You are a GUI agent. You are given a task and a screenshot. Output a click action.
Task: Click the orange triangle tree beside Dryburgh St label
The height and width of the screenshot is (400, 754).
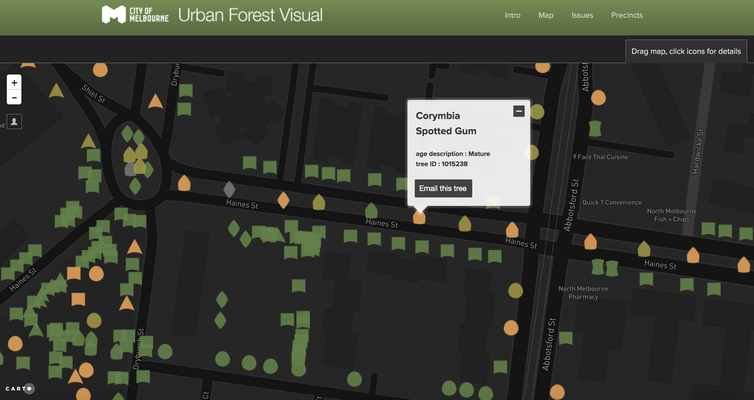click(x=155, y=101)
